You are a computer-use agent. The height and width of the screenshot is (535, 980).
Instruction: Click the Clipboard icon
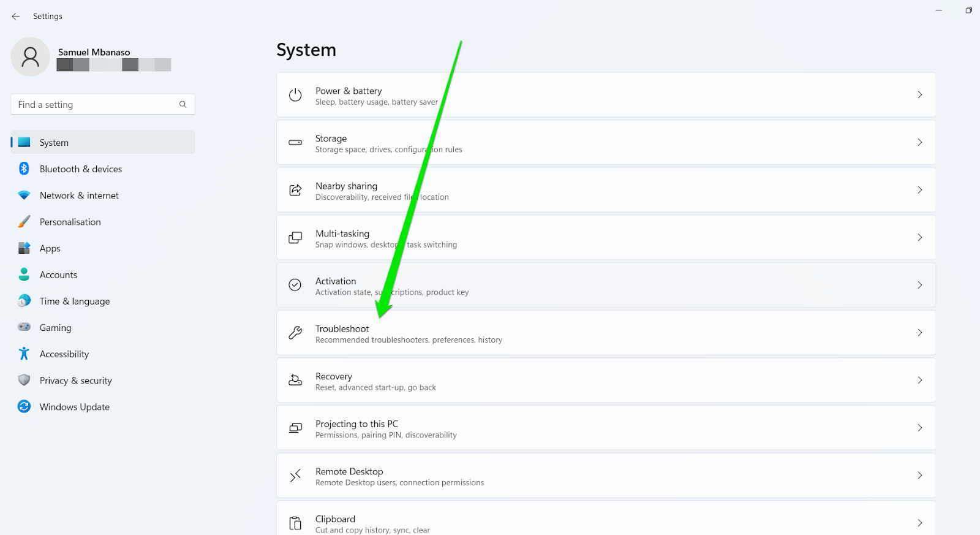coord(295,523)
